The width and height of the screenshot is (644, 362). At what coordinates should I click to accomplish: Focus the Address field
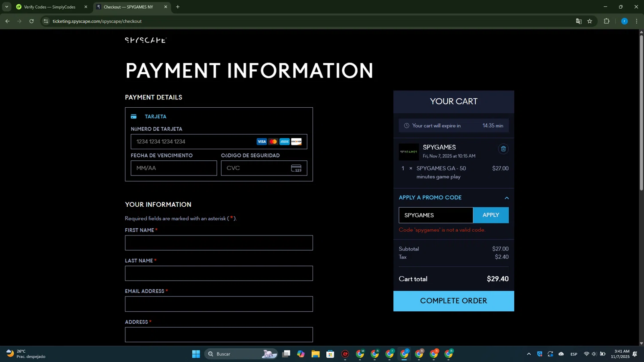(x=219, y=335)
